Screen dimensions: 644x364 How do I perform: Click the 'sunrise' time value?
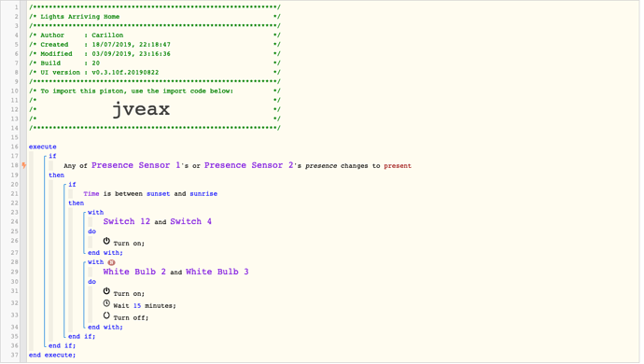[x=203, y=193]
